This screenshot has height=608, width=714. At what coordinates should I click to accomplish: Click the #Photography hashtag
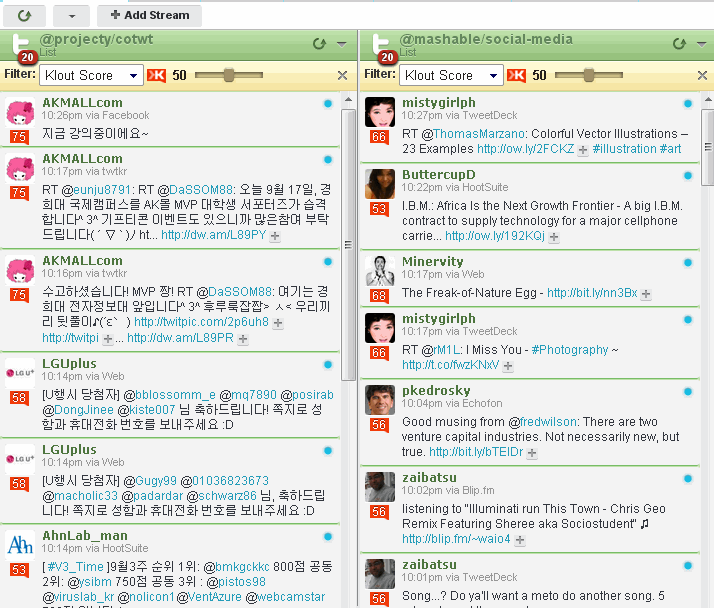click(570, 350)
